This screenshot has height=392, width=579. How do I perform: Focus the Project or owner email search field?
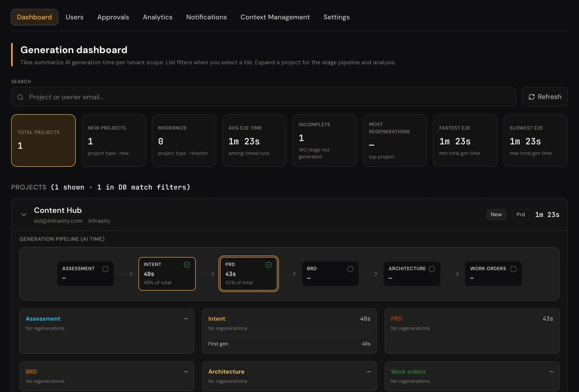(x=263, y=97)
